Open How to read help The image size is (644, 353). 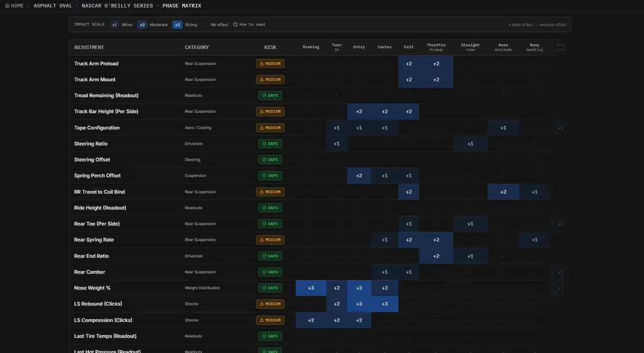pyautogui.click(x=249, y=25)
